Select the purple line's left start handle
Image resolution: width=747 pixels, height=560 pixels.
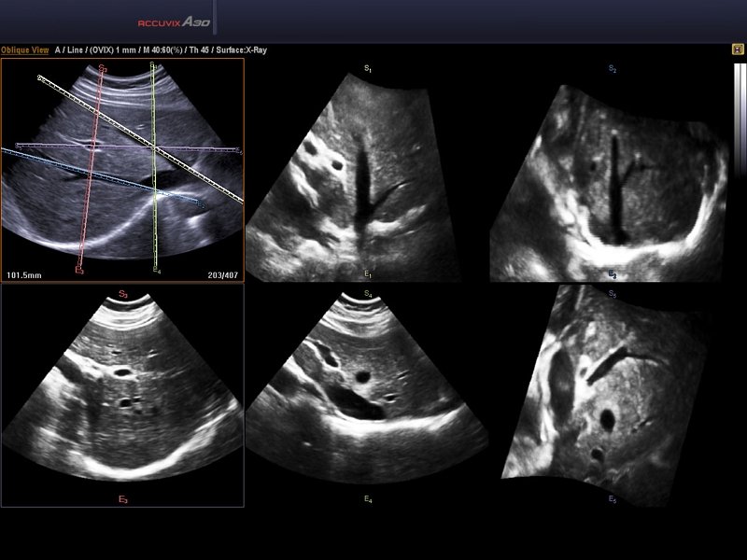(x=19, y=146)
